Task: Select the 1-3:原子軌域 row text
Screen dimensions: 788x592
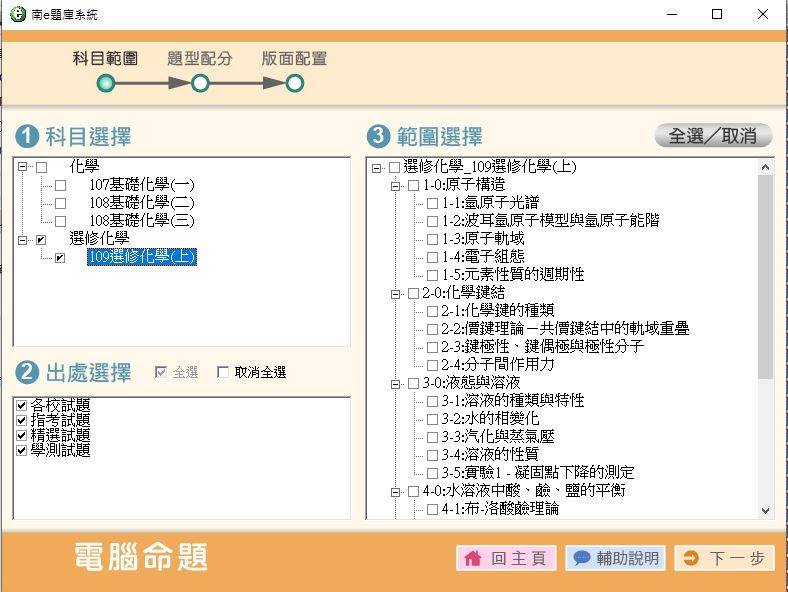Action: 483,238
